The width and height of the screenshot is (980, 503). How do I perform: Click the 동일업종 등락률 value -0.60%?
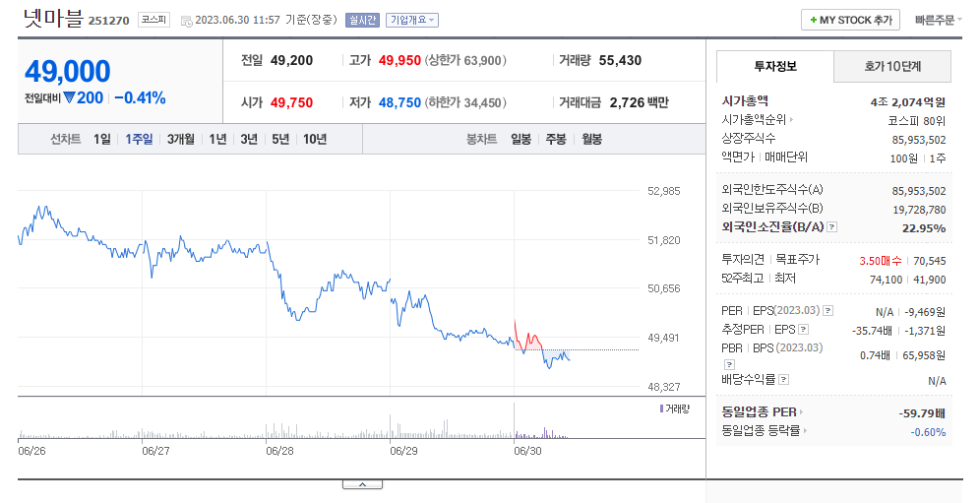pos(928,432)
